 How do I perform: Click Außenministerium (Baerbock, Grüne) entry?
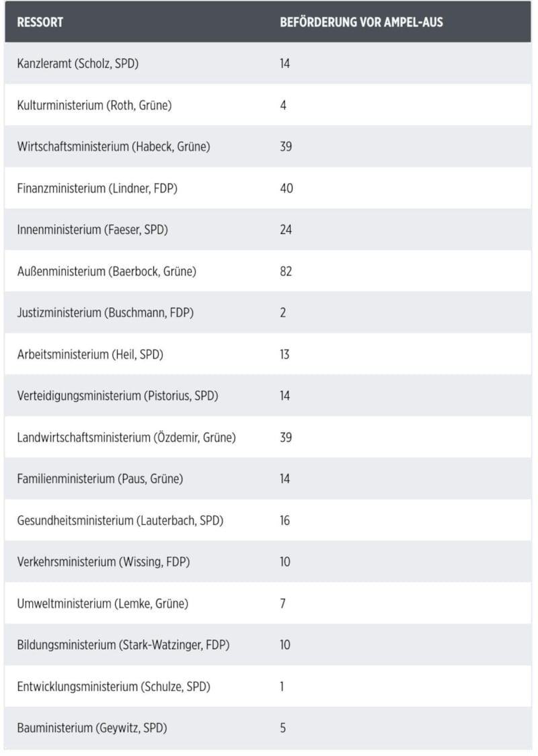106,271
